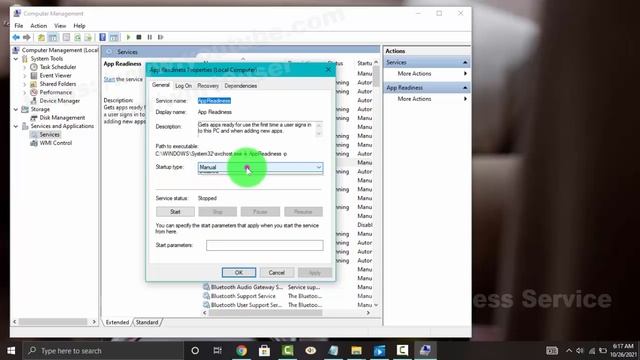Click the Restart Service toolbar icon
The image size is (640, 360).
(x=160, y=38)
